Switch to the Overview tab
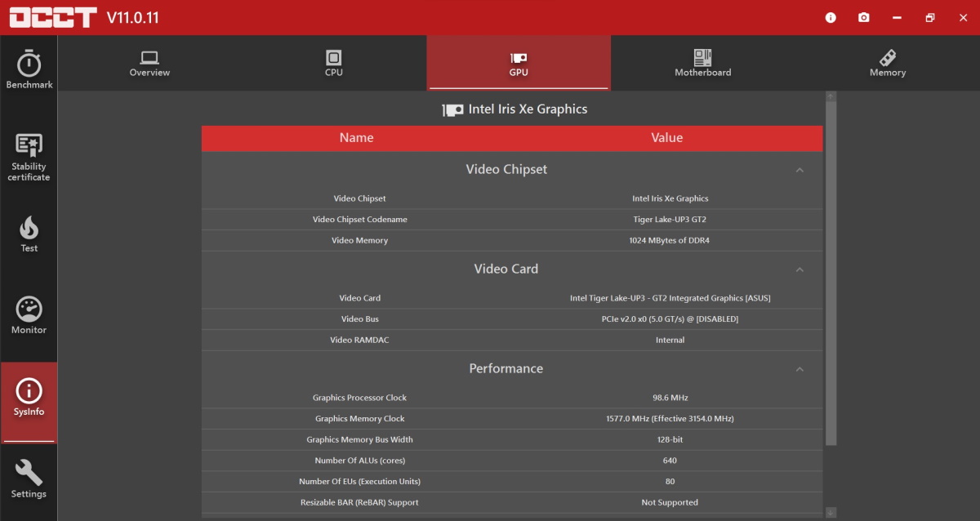Image resolution: width=980 pixels, height=521 pixels. click(x=149, y=63)
